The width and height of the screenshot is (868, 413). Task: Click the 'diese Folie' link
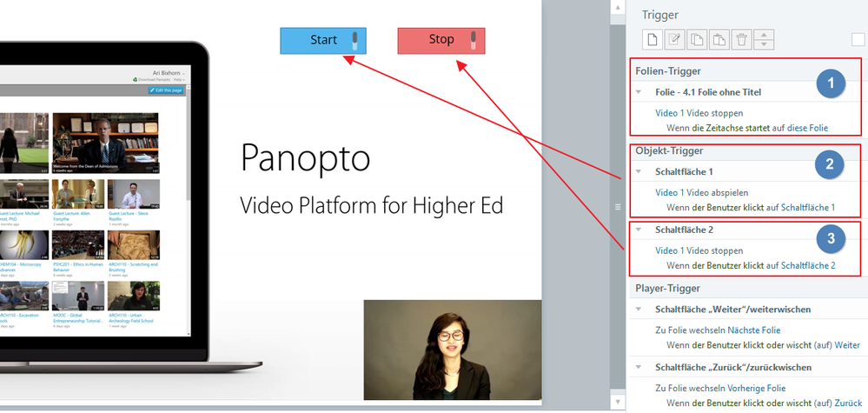pyautogui.click(x=807, y=128)
